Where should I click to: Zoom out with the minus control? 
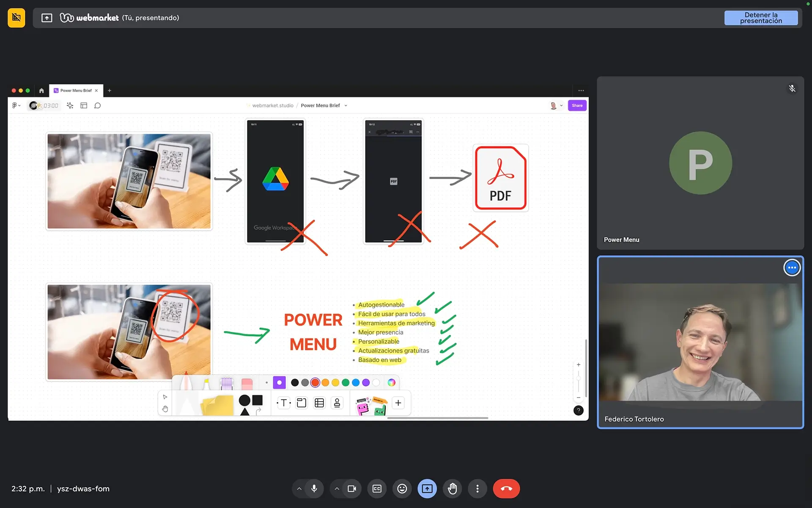[x=579, y=398]
